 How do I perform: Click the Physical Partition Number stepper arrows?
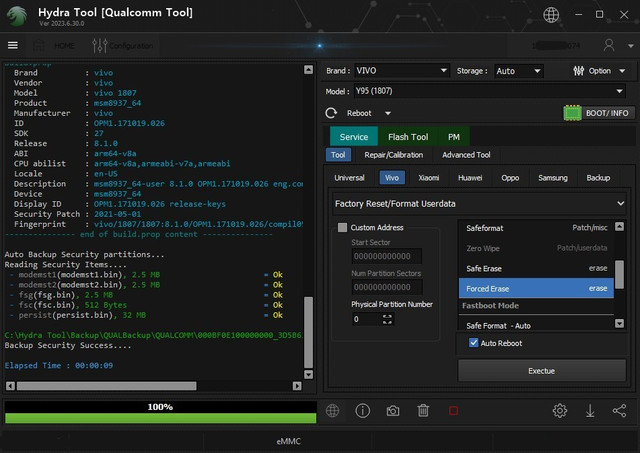pyautogui.click(x=387, y=319)
